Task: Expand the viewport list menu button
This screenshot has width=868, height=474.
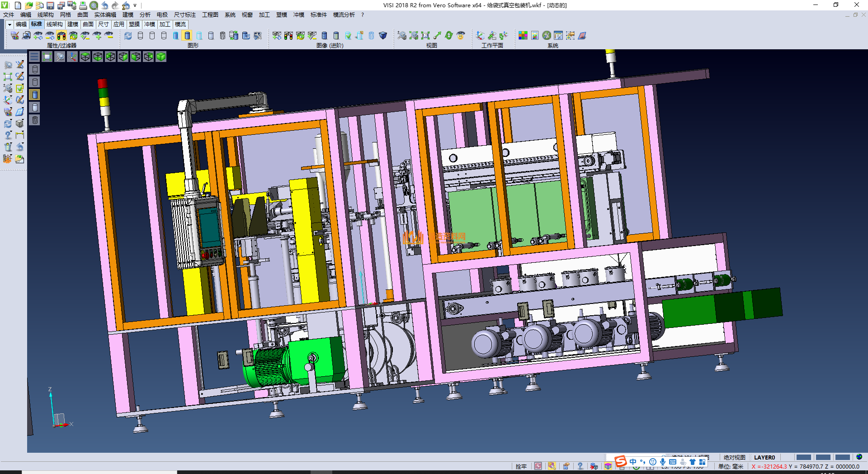Action: pyautogui.click(x=34, y=57)
